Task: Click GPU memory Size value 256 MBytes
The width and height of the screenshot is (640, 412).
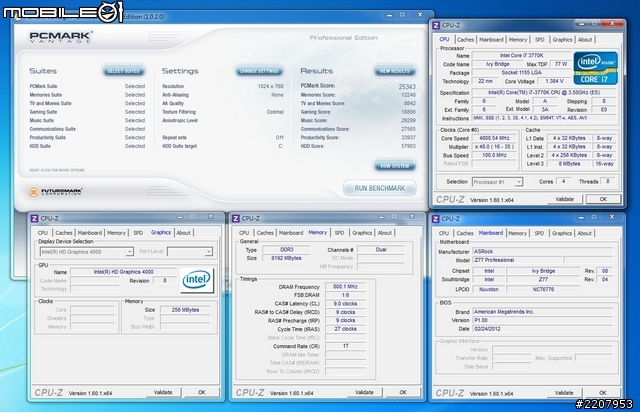Action: tap(185, 310)
